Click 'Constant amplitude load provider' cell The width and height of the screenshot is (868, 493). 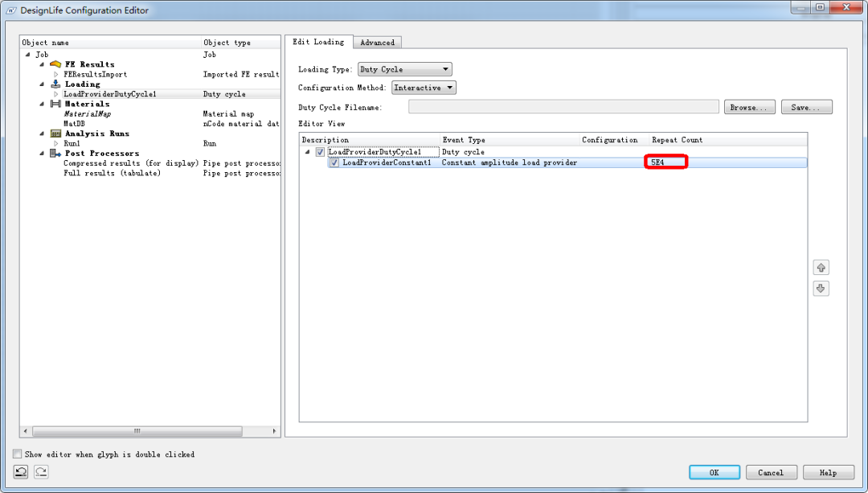click(510, 162)
